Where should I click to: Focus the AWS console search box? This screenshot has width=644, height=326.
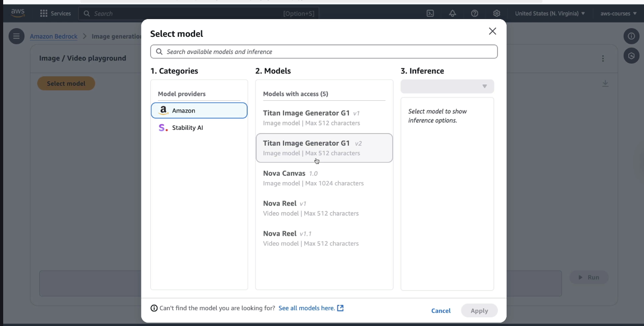199,14
